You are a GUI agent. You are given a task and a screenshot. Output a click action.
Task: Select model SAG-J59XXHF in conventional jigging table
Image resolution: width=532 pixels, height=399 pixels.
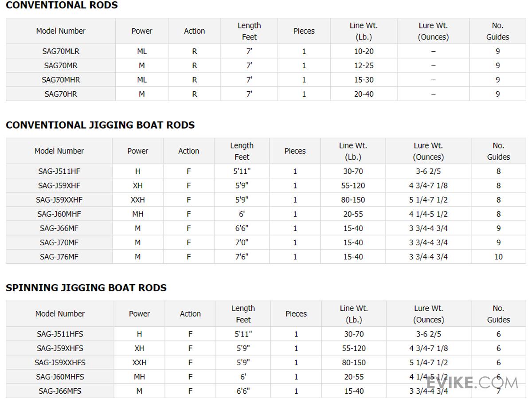tap(59, 200)
